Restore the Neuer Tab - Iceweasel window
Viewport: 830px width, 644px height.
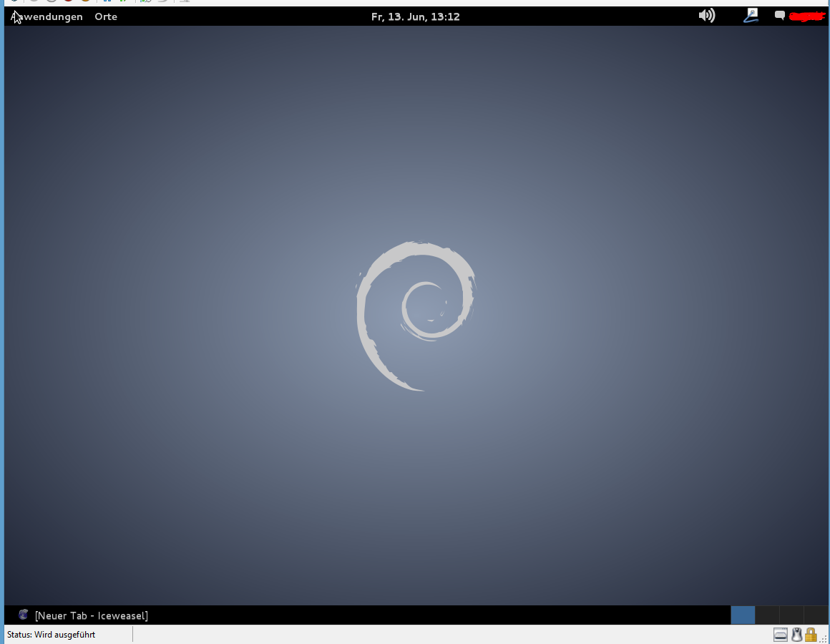coord(83,615)
